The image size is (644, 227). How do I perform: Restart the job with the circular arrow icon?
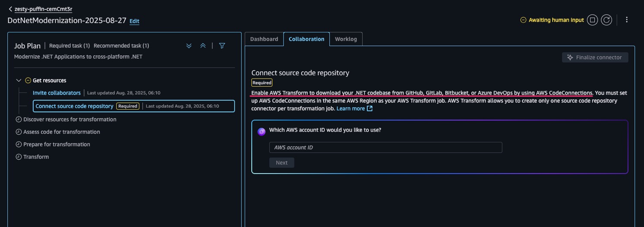[x=606, y=20]
